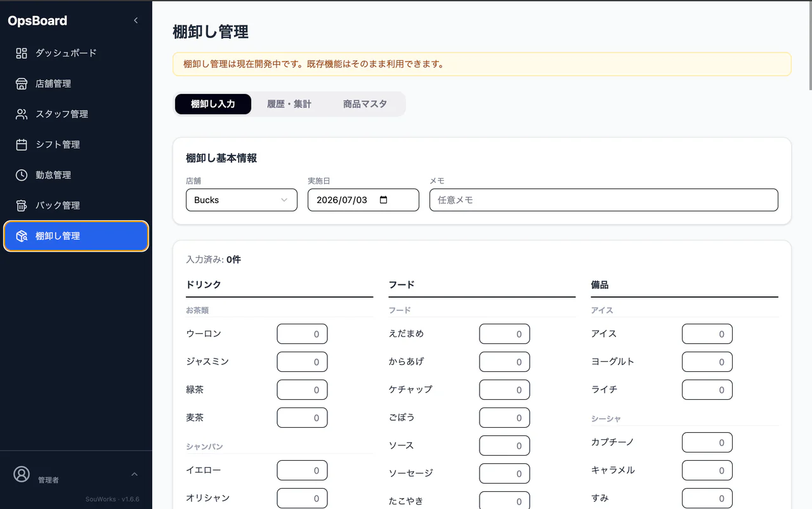Click the キャラメル quantity field
Image resolution: width=812 pixels, height=509 pixels.
pyautogui.click(x=707, y=470)
